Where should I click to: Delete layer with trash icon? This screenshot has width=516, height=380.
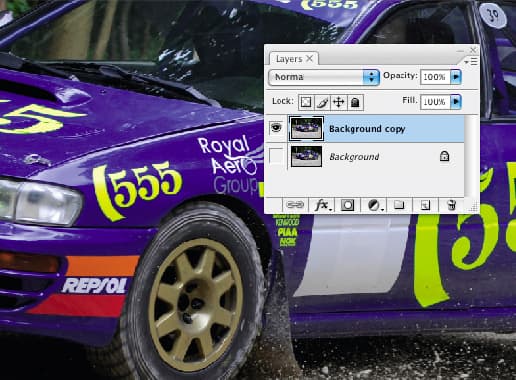451,205
